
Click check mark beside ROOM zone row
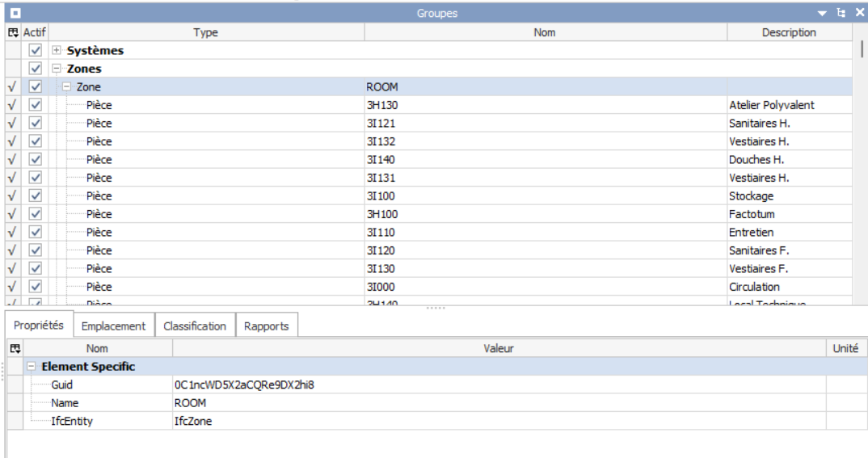click(x=11, y=87)
